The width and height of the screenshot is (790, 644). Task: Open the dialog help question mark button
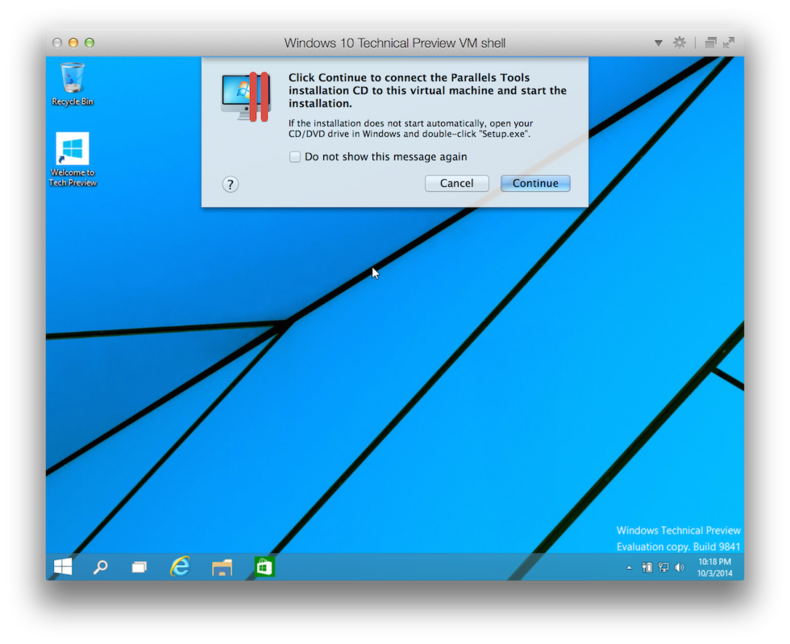230,184
